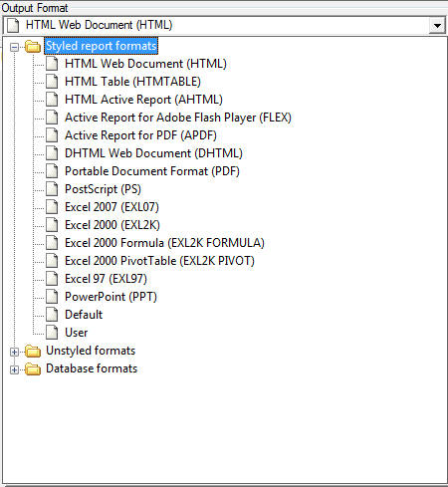The image size is (448, 487).
Task: Expand the Unstyled formats folder
Action: coord(14,352)
